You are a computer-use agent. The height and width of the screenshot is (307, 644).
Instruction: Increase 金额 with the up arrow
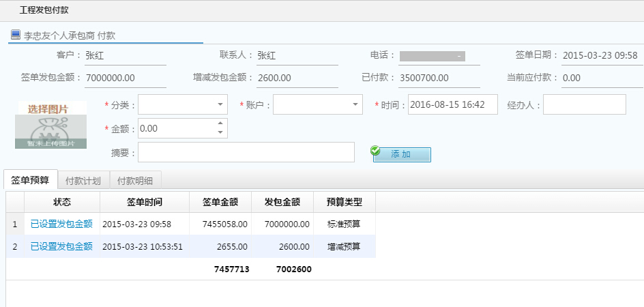(x=220, y=124)
